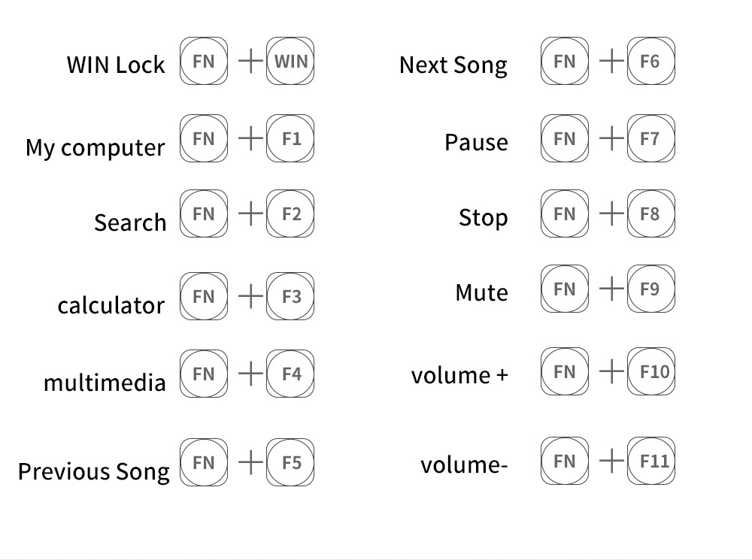Select the F7 key icon
Viewport: 752px width, 560px height.
(650, 138)
